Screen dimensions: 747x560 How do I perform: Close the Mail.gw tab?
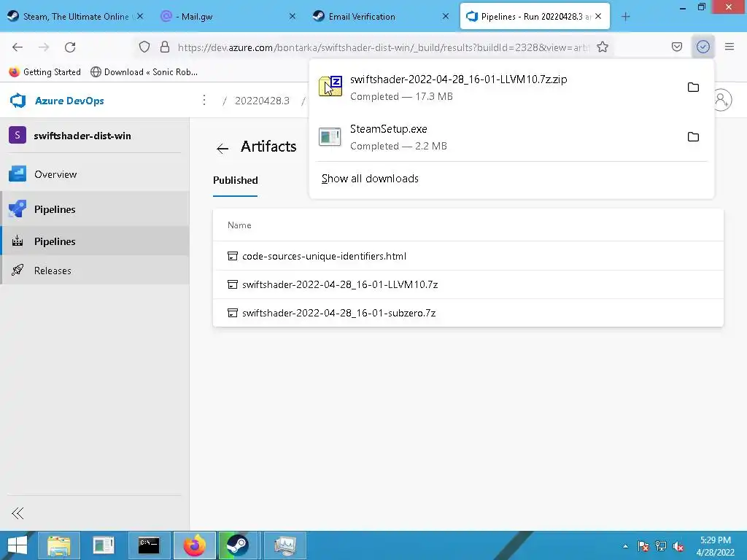point(293,16)
